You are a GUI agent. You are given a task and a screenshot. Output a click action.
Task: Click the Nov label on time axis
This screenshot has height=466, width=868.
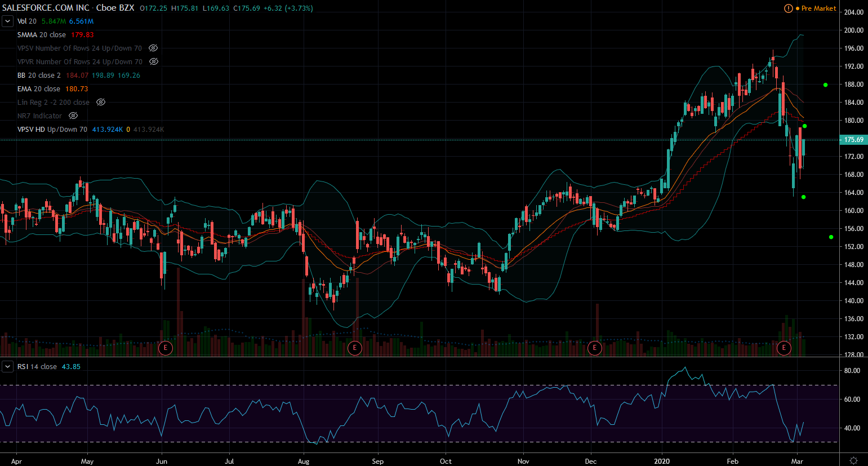[523, 461]
